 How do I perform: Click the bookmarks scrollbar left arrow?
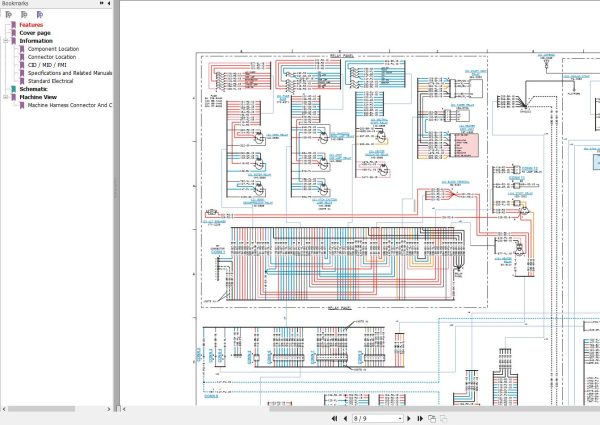(4, 409)
